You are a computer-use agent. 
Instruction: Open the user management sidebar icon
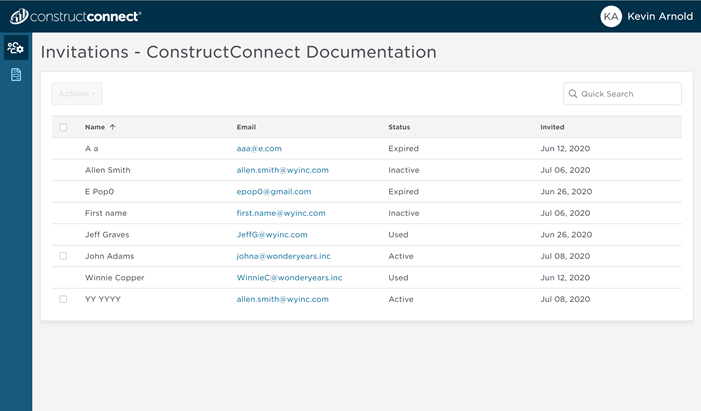(x=16, y=47)
